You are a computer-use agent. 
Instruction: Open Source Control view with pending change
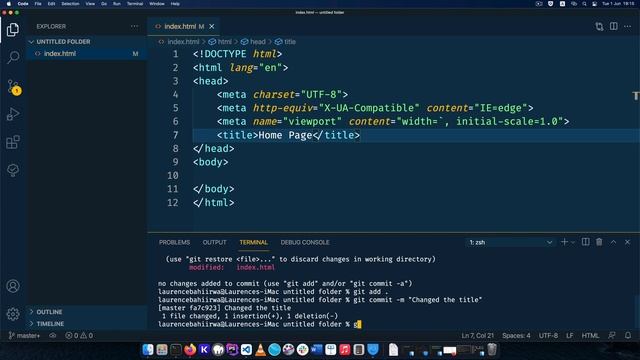pyautogui.click(x=13, y=87)
